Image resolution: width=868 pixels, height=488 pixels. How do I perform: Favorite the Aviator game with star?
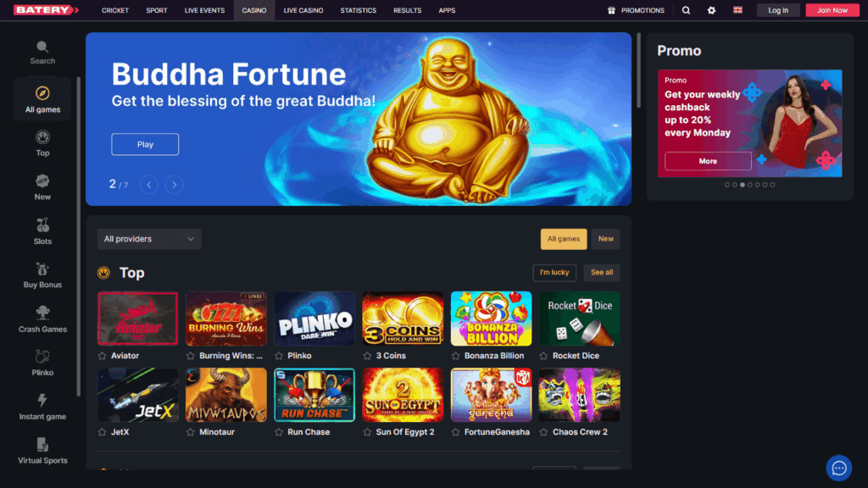tap(102, 356)
